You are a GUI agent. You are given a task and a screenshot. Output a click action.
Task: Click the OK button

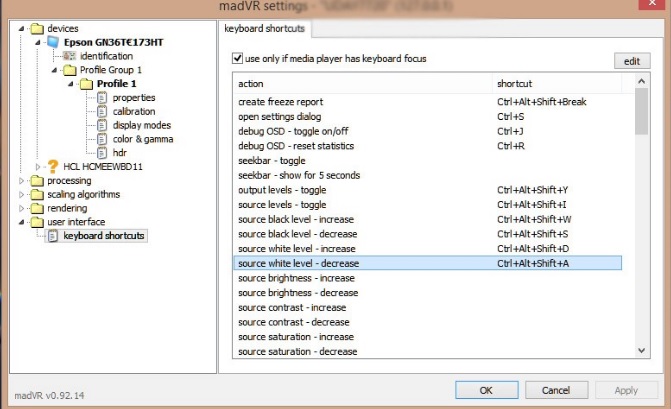pyautogui.click(x=485, y=389)
